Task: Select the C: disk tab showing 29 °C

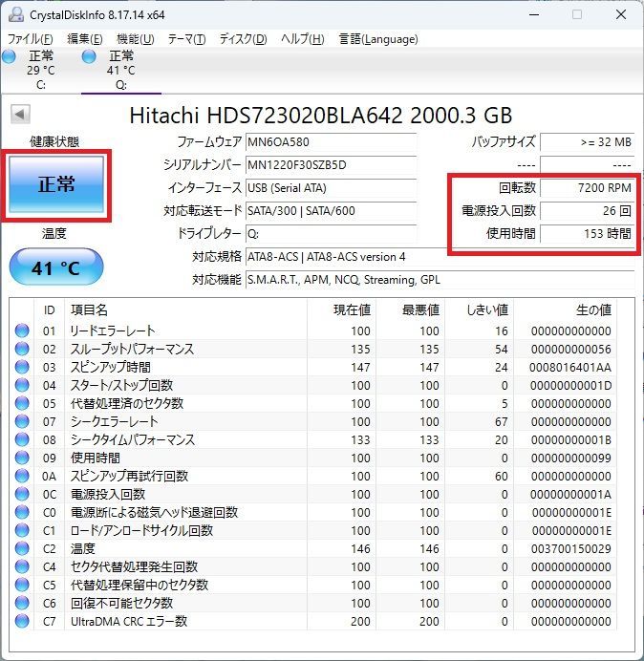Action: pyautogui.click(x=41, y=71)
